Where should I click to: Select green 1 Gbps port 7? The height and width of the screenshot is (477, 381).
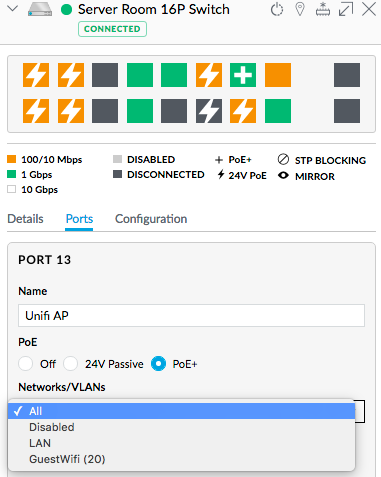tap(140, 75)
